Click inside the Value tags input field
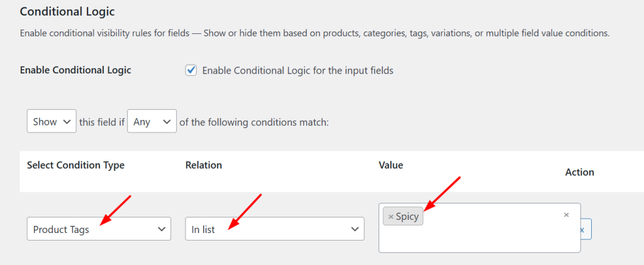This screenshot has height=265, width=644. pos(491,239)
